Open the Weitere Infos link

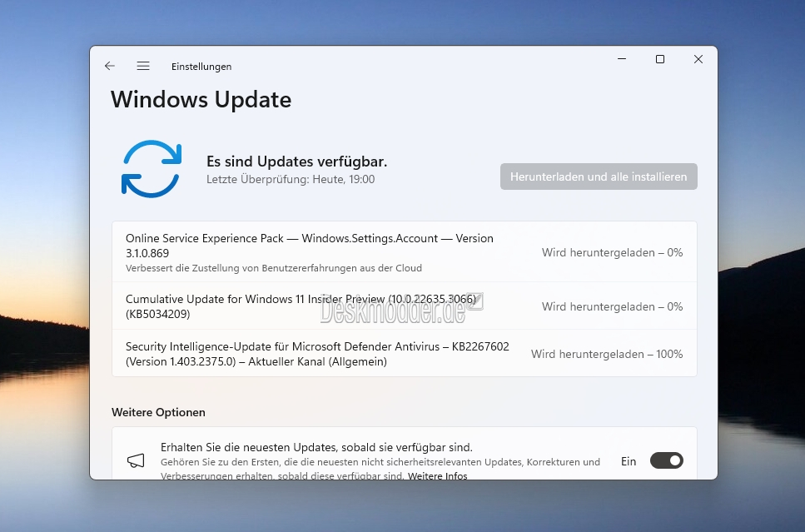(x=437, y=475)
